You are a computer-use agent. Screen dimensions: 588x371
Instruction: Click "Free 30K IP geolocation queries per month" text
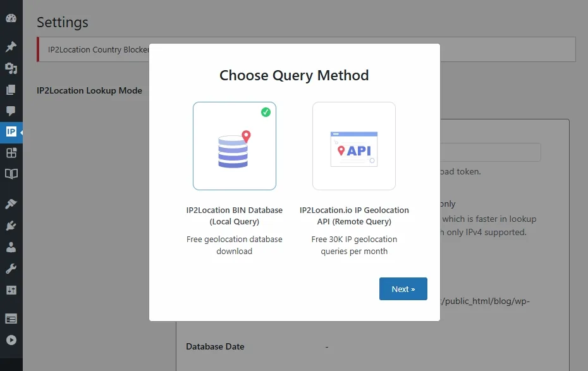pos(354,245)
